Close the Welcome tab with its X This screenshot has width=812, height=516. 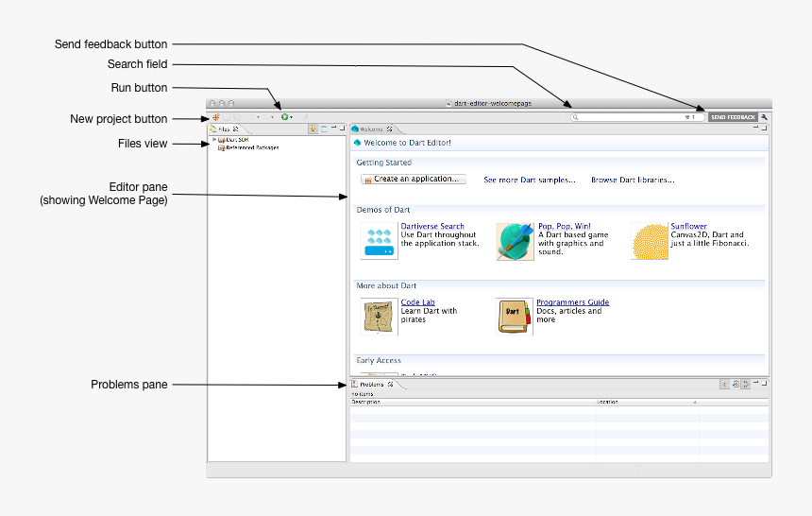click(x=389, y=129)
